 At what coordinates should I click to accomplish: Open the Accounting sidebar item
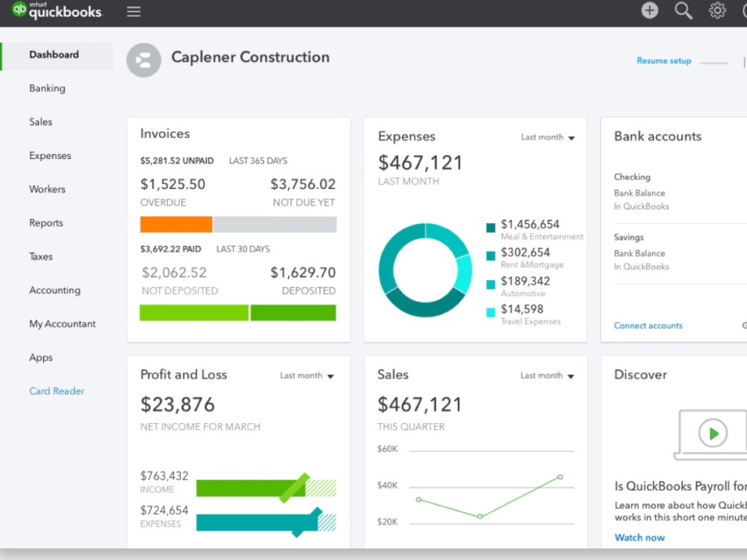(x=55, y=290)
